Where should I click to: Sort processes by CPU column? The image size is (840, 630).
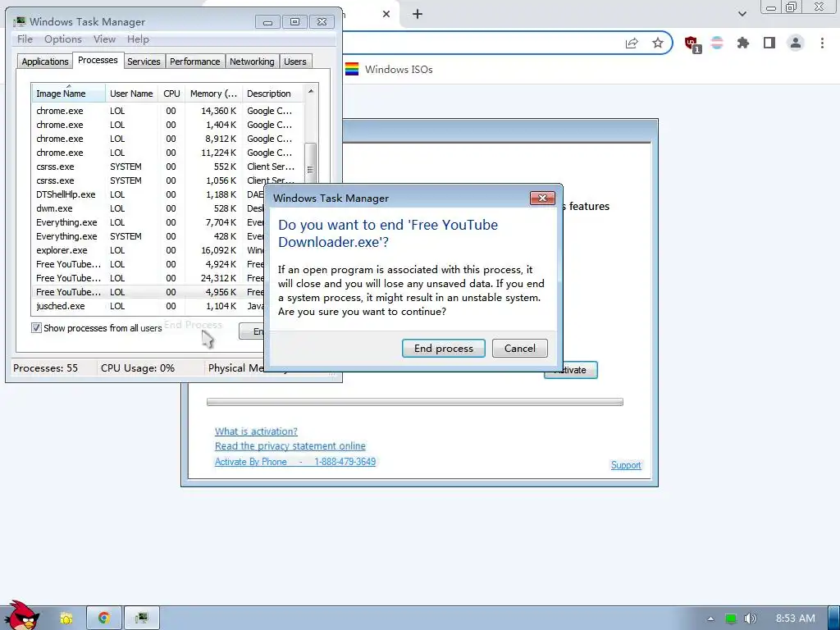click(x=171, y=94)
